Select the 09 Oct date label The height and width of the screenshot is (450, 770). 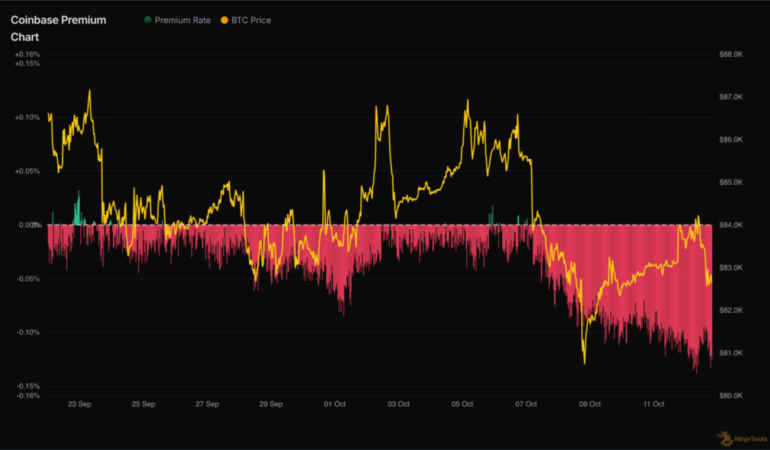590,404
